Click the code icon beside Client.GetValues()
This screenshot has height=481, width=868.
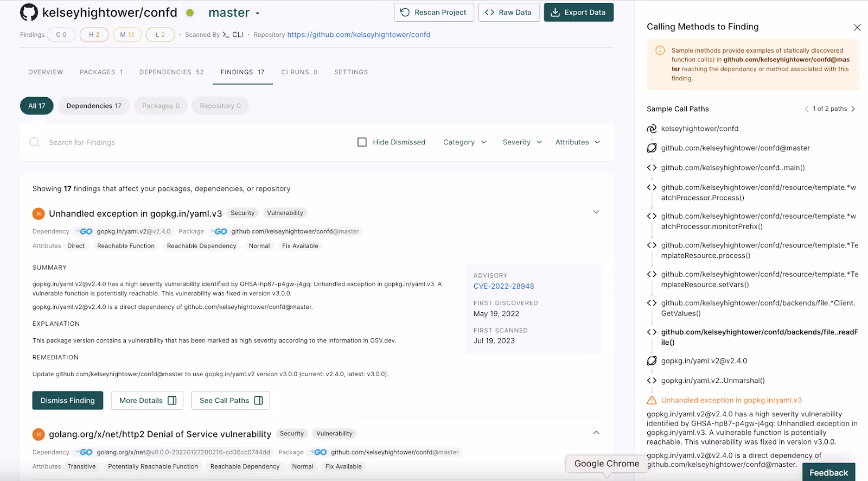(652, 303)
